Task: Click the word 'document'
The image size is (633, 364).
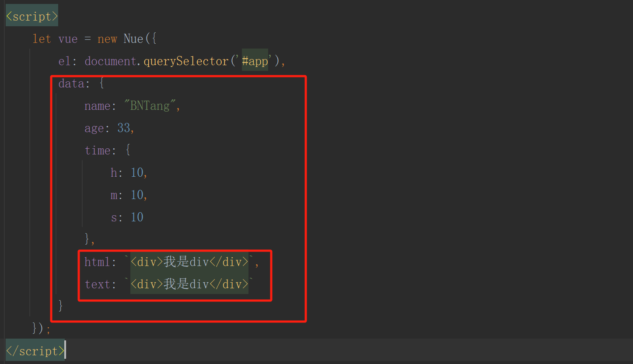Action: (111, 61)
